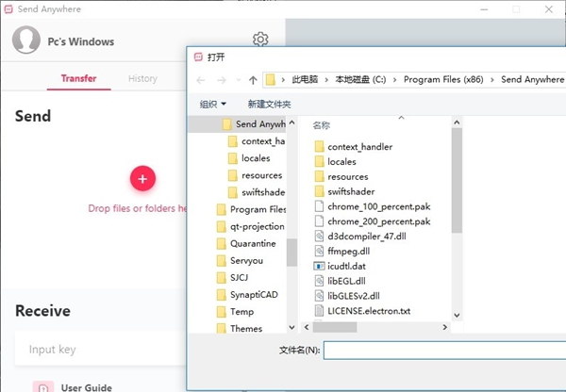Click file list horizontal scroll right arrow

point(444,327)
